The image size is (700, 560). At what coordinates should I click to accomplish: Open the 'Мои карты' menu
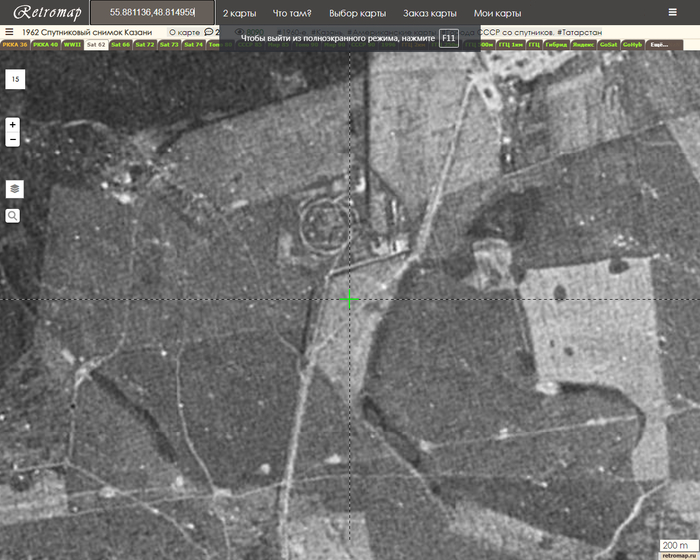click(497, 14)
